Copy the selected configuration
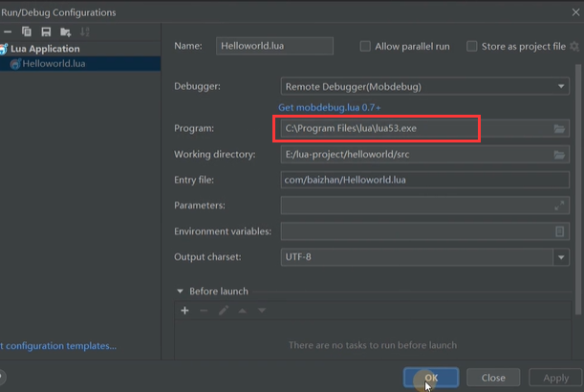The height and width of the screenshot is (392, 584). (x=27, y=32)
